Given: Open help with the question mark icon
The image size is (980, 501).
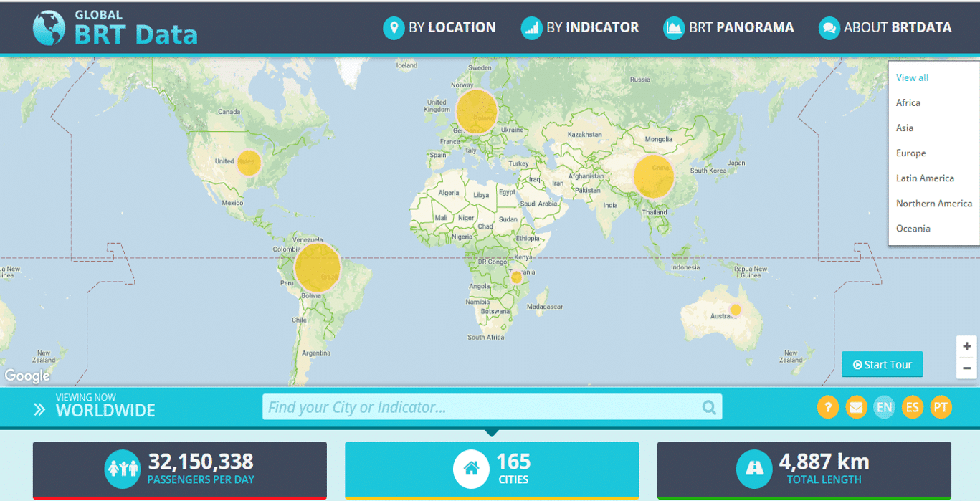Looking at the screenshot, I should coord(827,408).
